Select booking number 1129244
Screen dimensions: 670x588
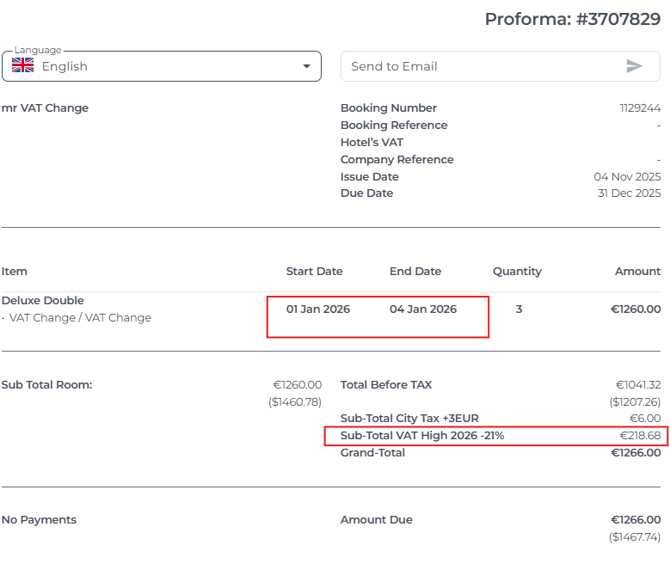coord(640,108)
